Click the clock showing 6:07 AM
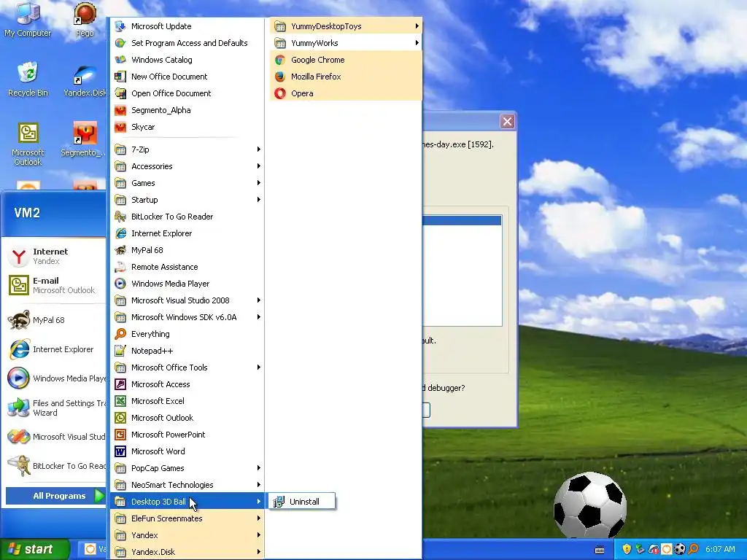 click(x=720, y=549)
